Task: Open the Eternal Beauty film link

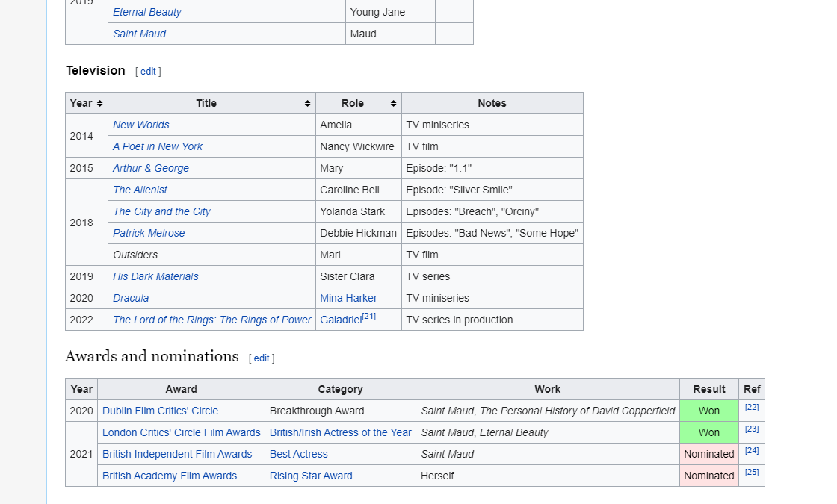Action: pyautogui.click(x=146, y=12)
